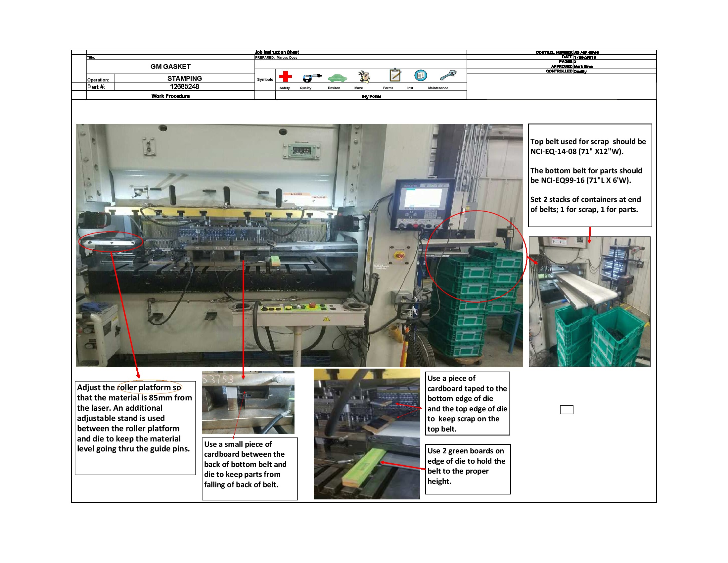Expand the Work Procedure section header
Image resolution: width=728 pixels, height=563 pixels.
[x=171, y=96]
